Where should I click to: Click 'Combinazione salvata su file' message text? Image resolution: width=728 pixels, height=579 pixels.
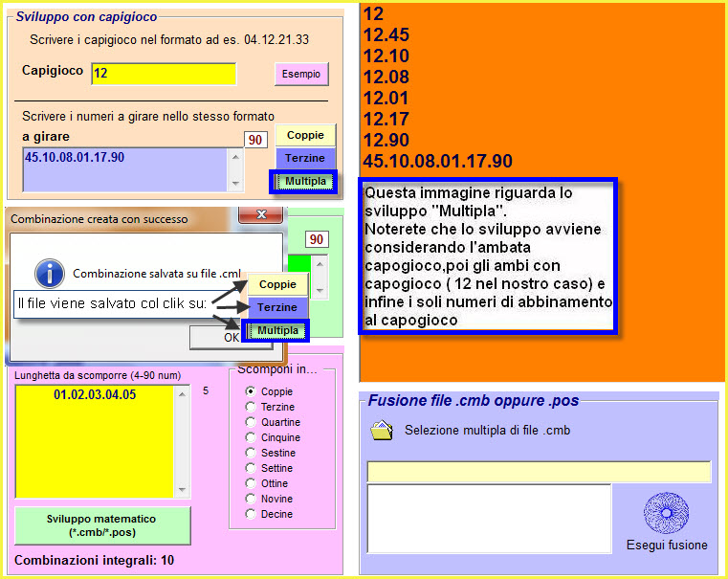pos(157,274)
